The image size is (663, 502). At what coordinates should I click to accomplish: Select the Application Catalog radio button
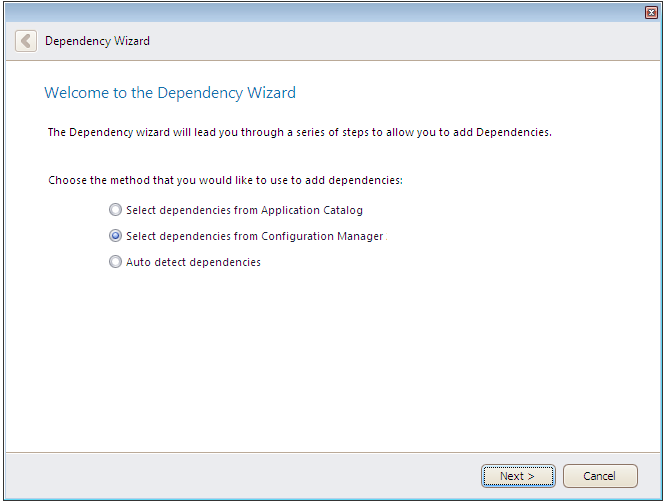tap(116, 211)
